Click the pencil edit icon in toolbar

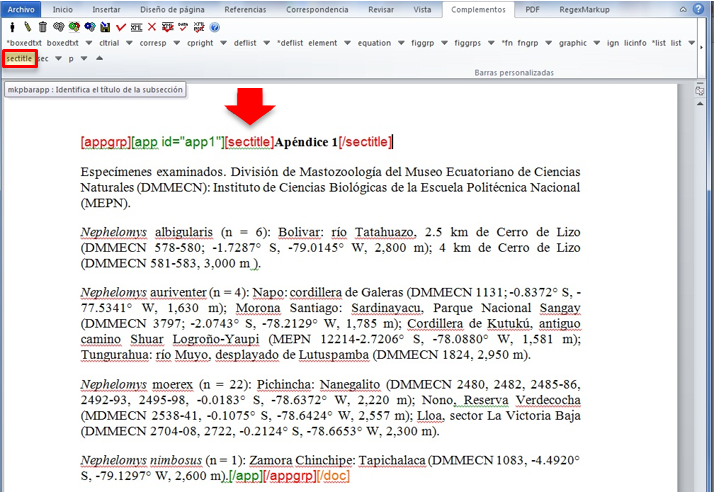click(x=27, y=26)
